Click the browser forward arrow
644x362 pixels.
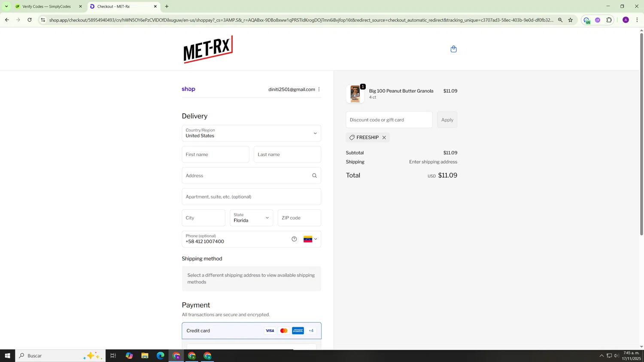click(18, 20)
